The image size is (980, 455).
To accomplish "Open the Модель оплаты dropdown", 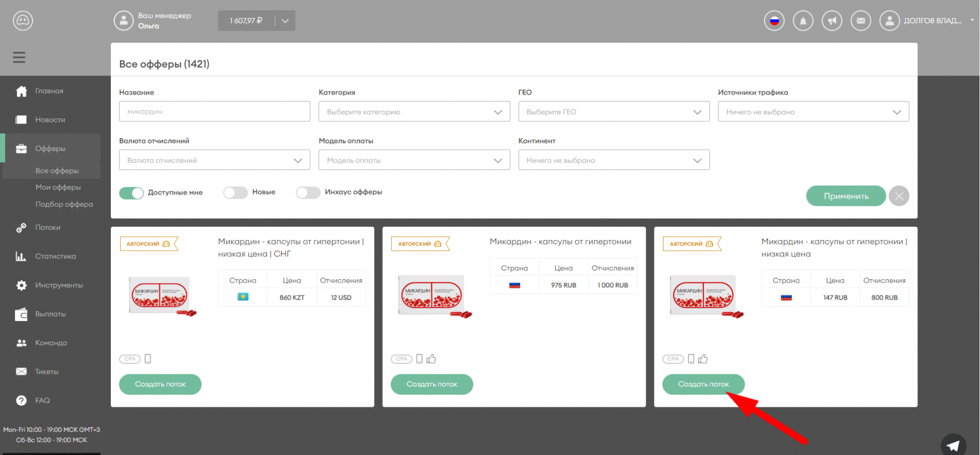I will [x=414, y=160].
